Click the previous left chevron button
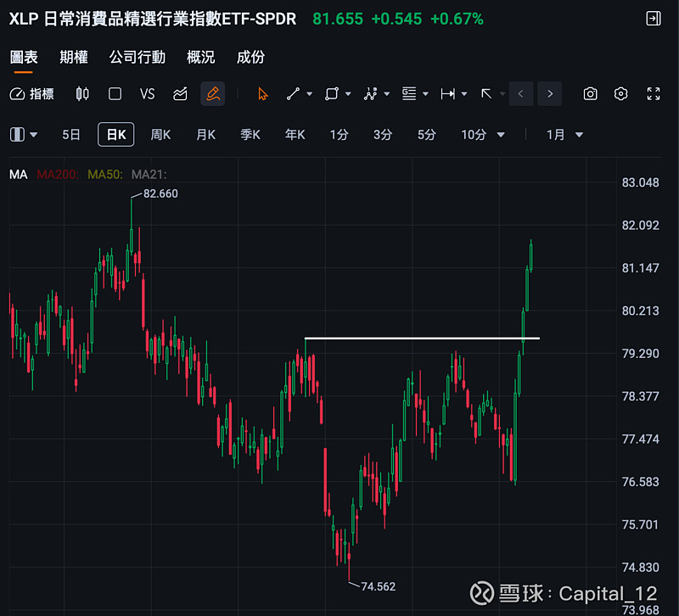 (521, 94)
